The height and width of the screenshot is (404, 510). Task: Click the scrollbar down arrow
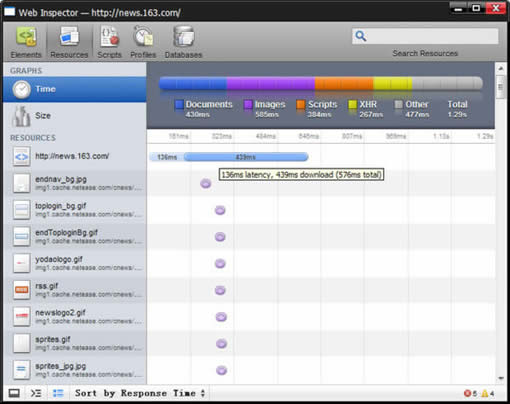point(501,378)
